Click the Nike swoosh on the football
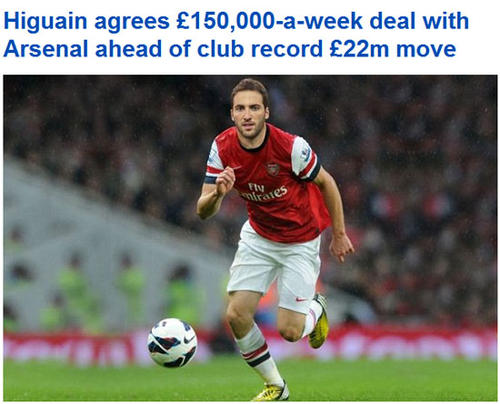The image size is (500, 404). tap(189, 339)
